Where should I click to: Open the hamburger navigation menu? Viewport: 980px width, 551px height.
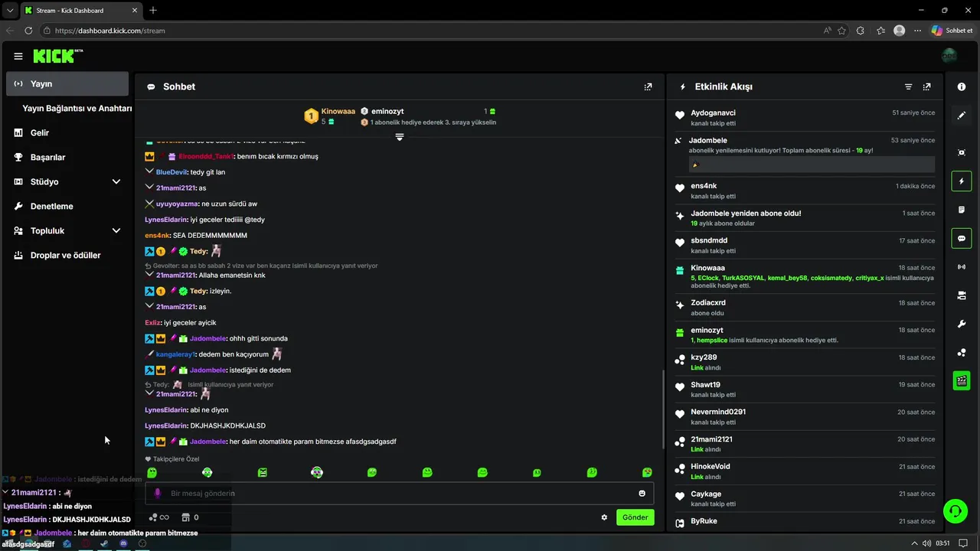[18, 56]
